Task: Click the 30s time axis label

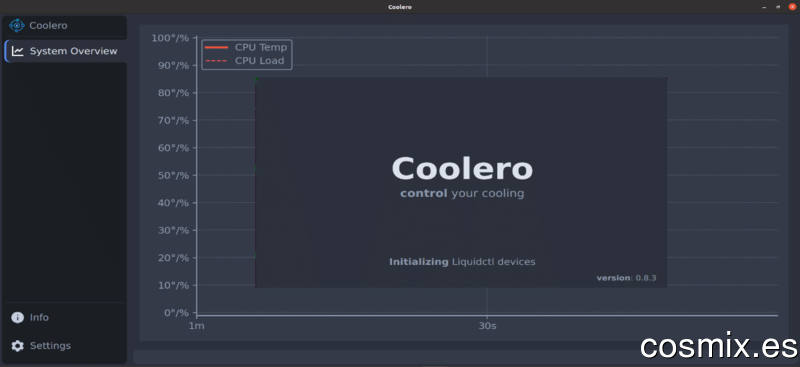Action: (487, 326)
